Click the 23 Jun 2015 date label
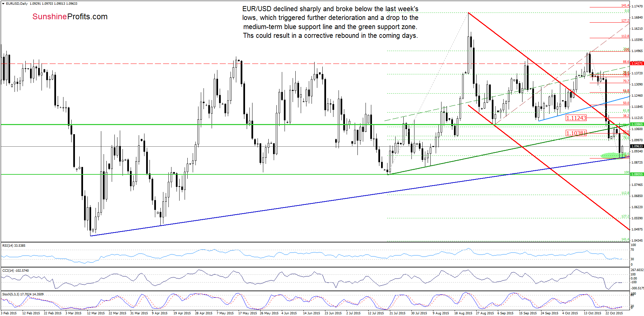The image size is (644, 316). pyautogui.click(x=333, y=313)
